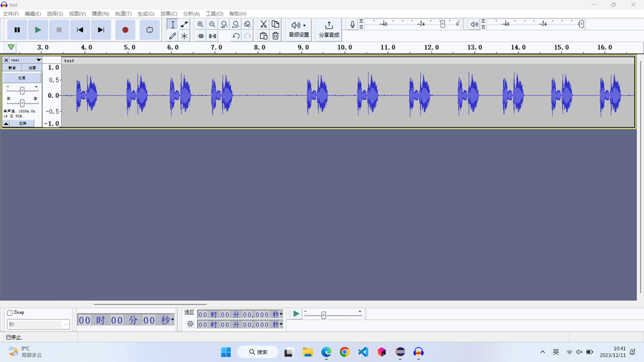Start recording with the red Record button
The height and width of the screenshot is (362, 644).
[125, 30]
